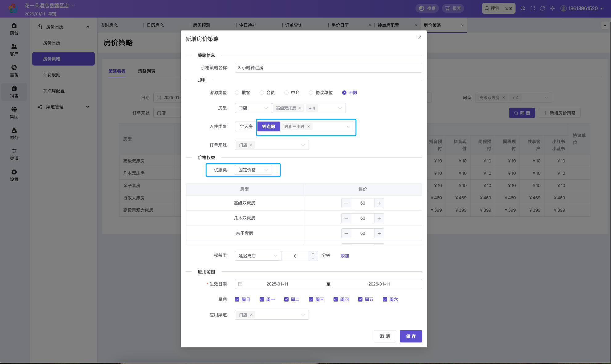Increase price for 亲子套房
The image size is (611, 364).
click(x=379, y=233)
